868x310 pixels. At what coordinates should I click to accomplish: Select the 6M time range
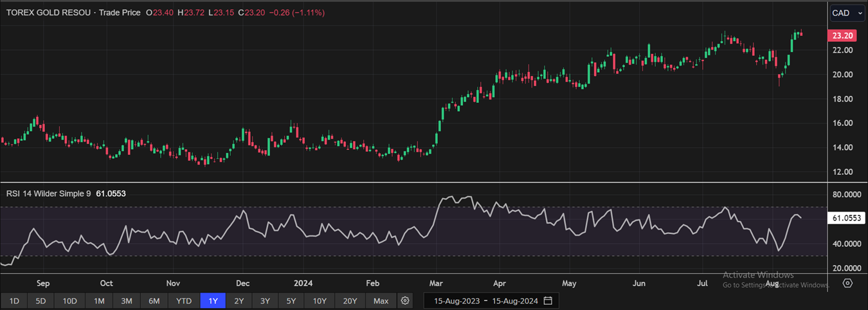pyautogui.click(x=154, y=300)
